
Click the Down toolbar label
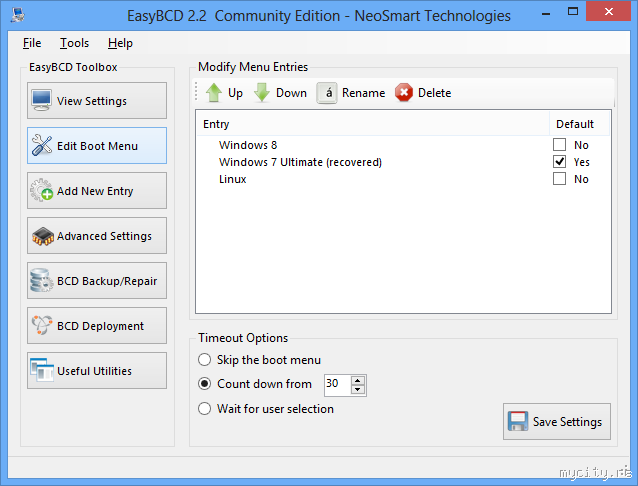pyautogui.click(x=291, y=93)
